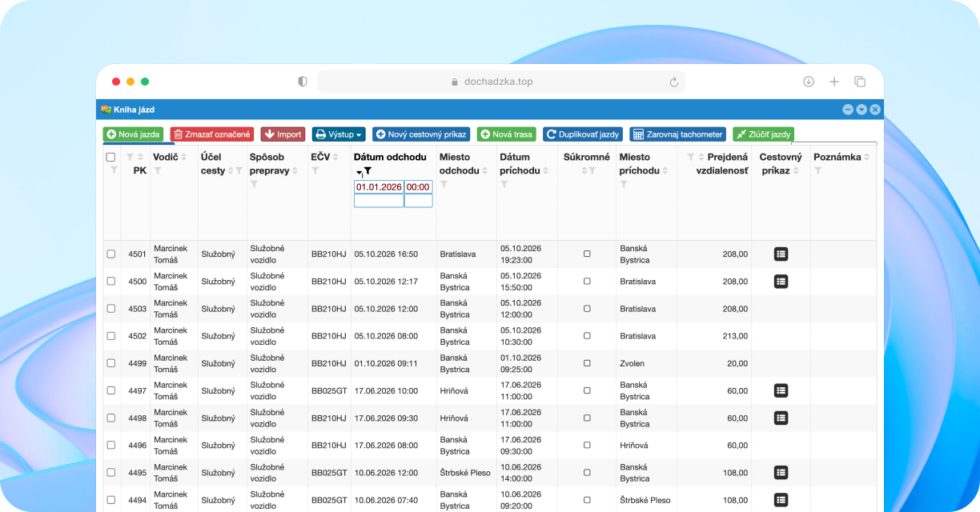Tick the Súkromné checkbox for trip 4500
980x512 pixels.
[587, 282]
